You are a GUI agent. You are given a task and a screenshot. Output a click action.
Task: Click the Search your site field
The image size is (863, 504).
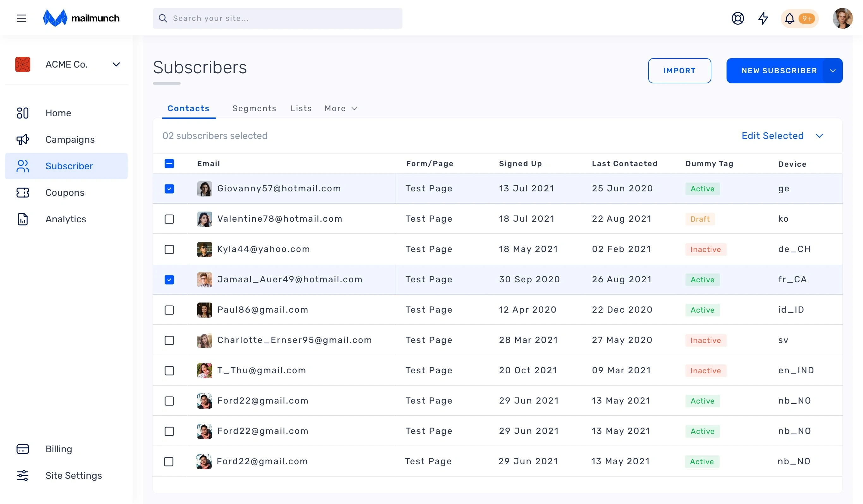[277, 19]
